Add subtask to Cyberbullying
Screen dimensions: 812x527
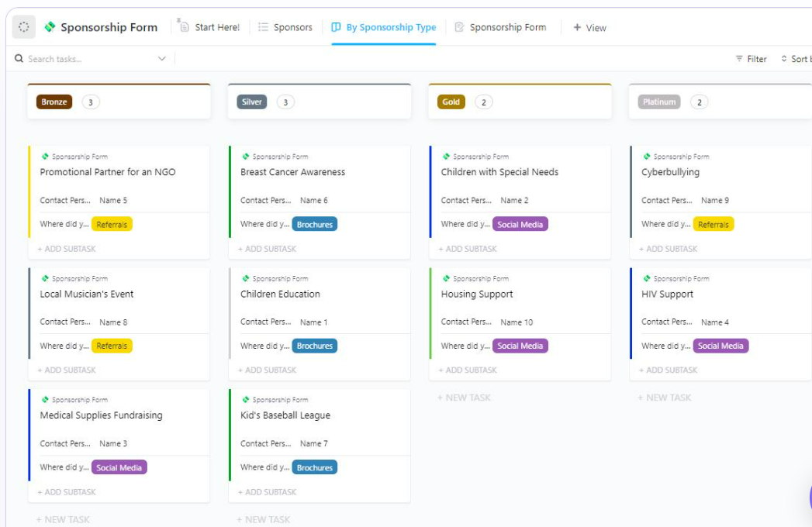coord(668,249)
